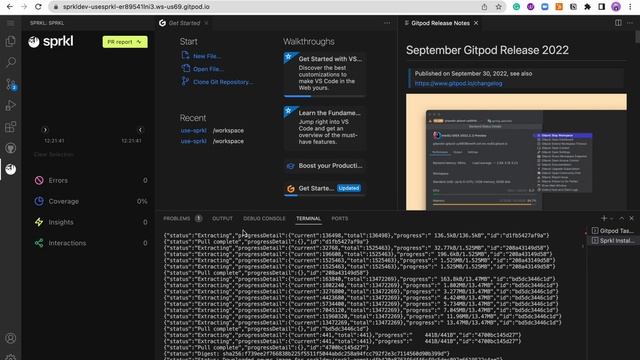Click the browser address bar URL
Screen dimensions: 640x360
136,7
